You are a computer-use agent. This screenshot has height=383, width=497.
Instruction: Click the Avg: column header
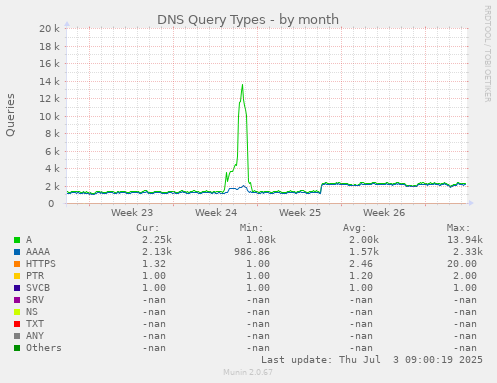355,228
